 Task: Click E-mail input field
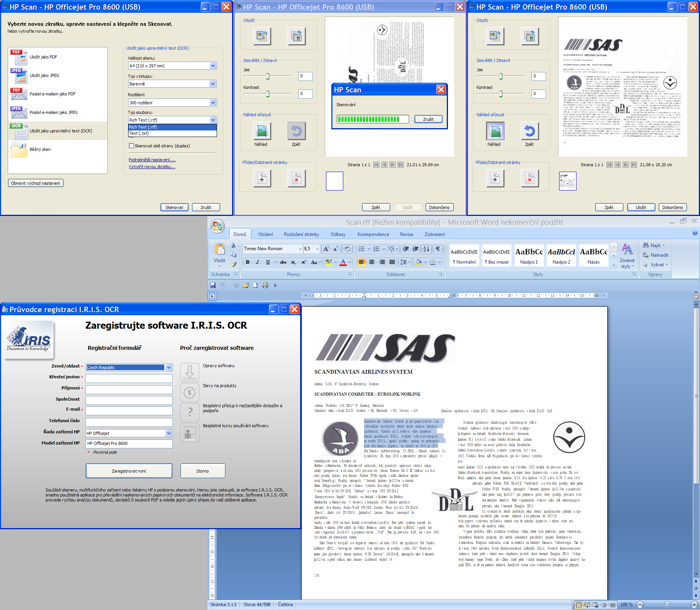coord(129,411)
